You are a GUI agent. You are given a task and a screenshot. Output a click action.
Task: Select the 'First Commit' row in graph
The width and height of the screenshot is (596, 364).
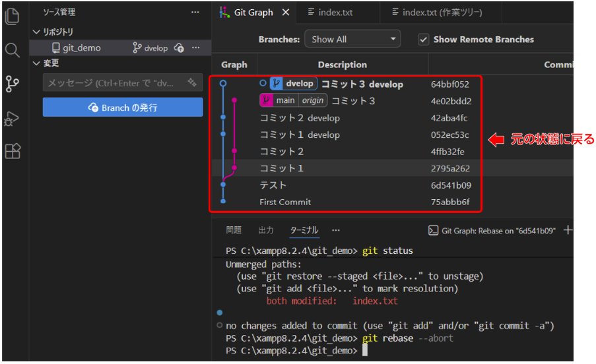click(285, 202)
